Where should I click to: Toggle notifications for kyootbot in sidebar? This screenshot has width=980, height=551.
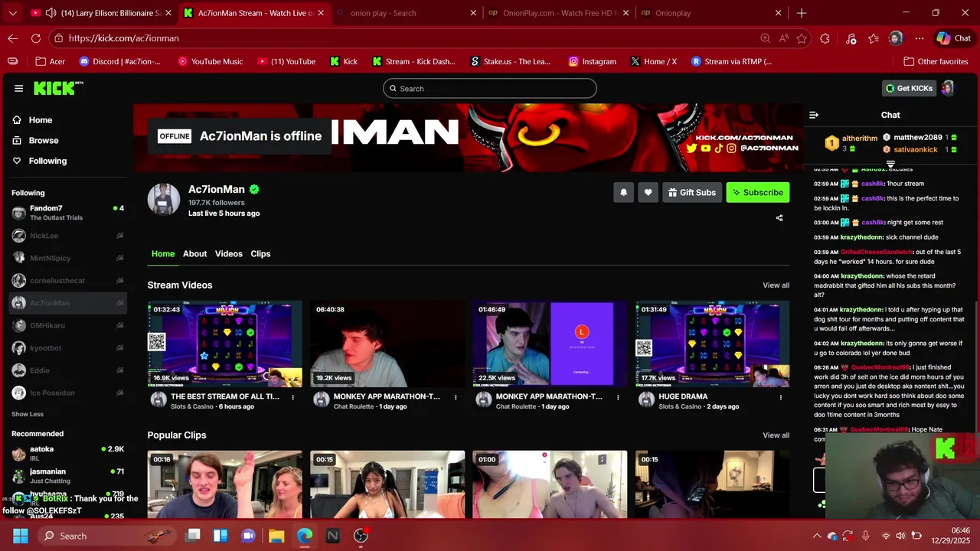coord(119,347)
